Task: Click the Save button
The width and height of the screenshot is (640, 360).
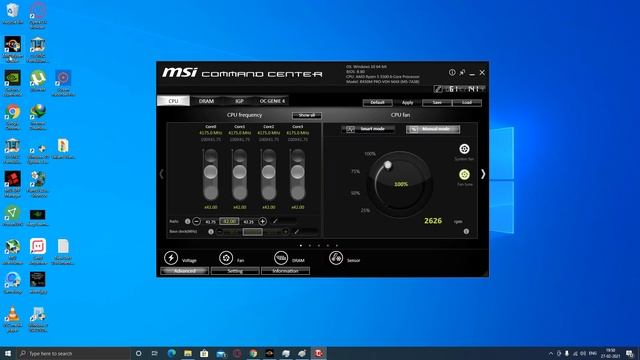Action: [437, 102]
